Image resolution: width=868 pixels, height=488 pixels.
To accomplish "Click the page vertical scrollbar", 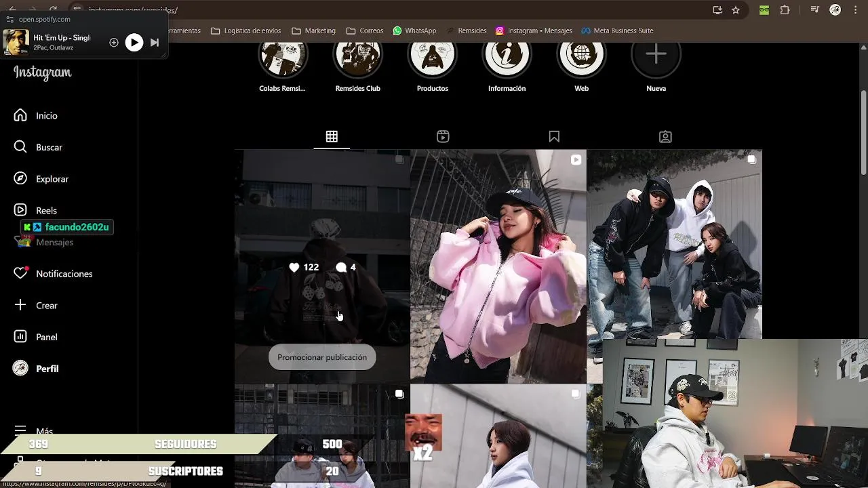I will pyautogui.click(x=863, y=132).
